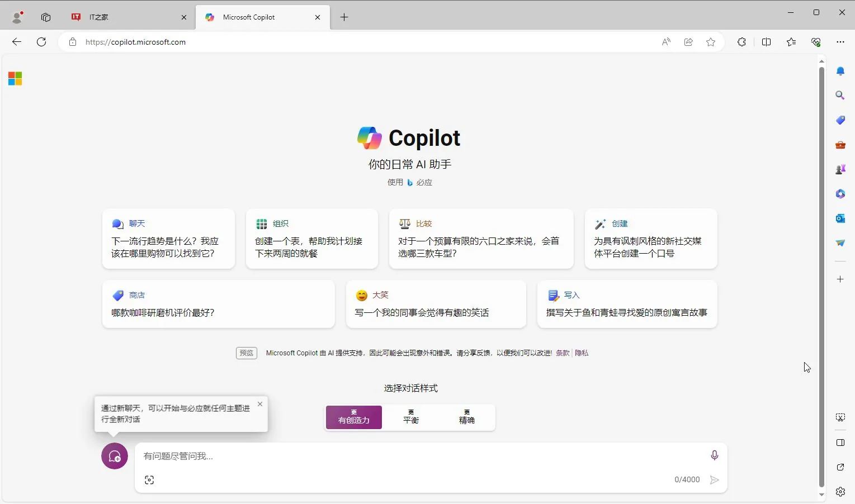Open notifications via the bell icon
The width and height of the screenshot is (855, 504).
[840, 71]
